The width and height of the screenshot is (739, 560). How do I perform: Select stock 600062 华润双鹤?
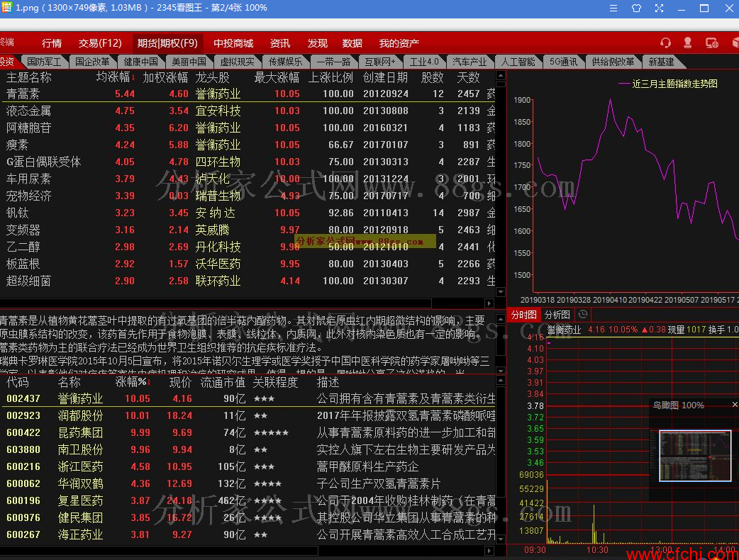click(248, 483)
